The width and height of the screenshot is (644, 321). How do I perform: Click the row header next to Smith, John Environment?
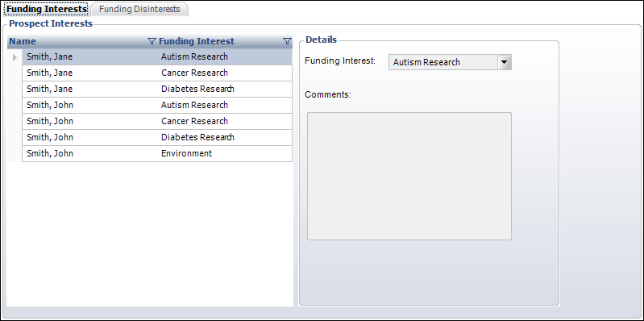[x=15, y=153]
